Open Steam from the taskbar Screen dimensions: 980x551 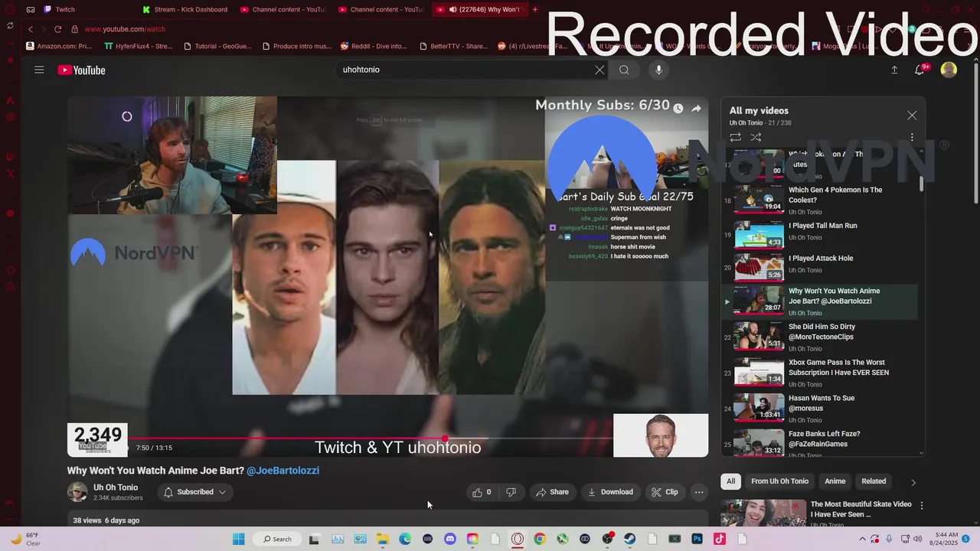pyautogui.click(x=629, y=539)
